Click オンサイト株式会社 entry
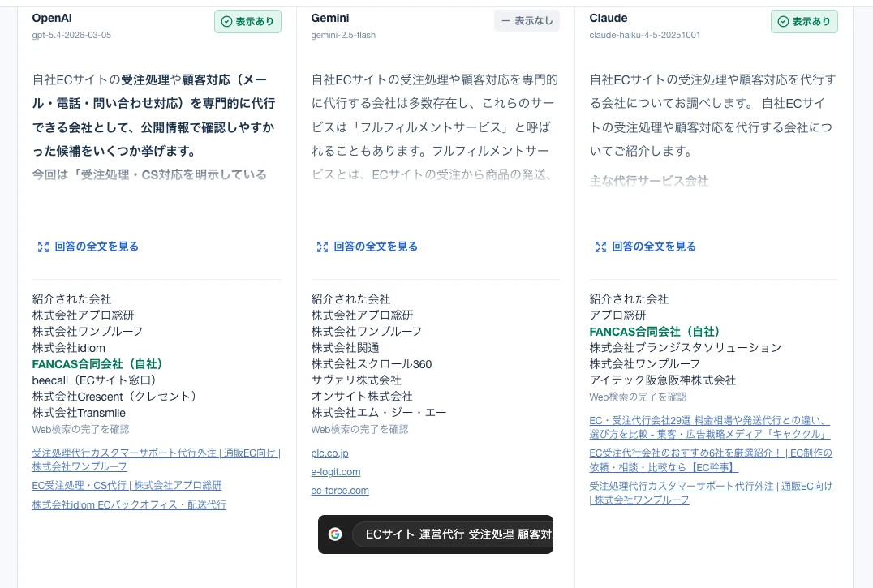 tap(362, 397)
